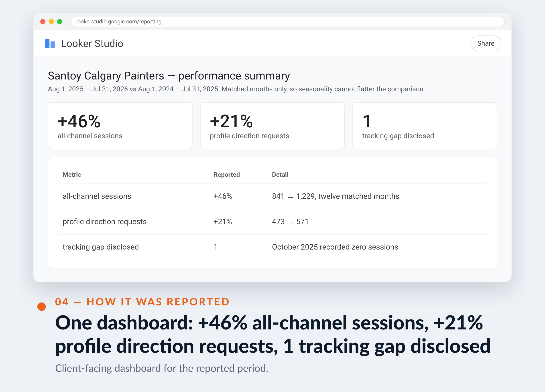Click the +21% value in the table
The image size is (545, 392).
tap(223, 221)
